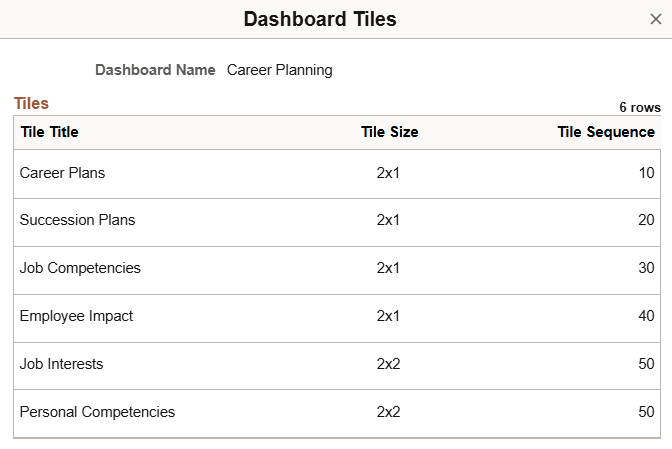Click the 6 rows count indicator
The width and height of the screenshot is (672, 449).
pyautogui.click(x=640, y=107)
